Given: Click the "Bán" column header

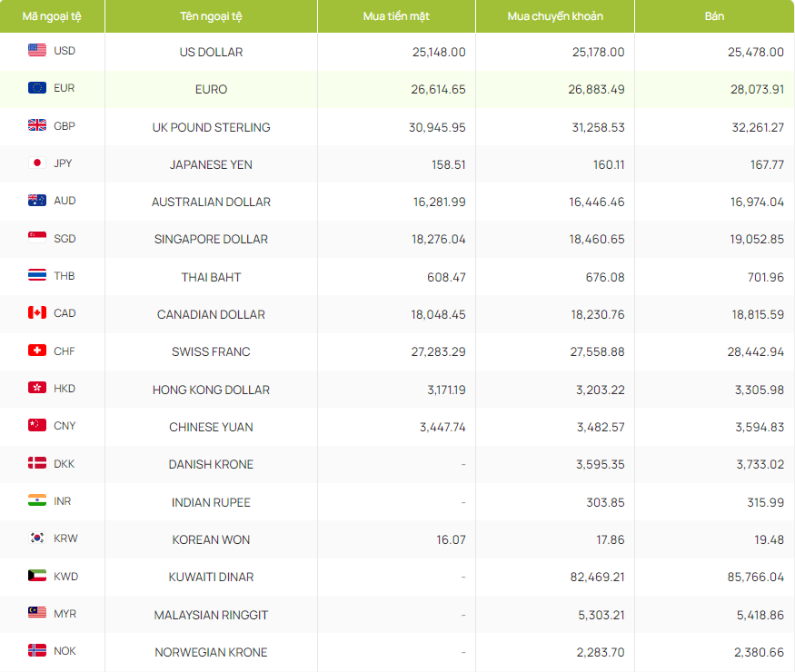Looking at the screenshot, I should tap(714, 16).
